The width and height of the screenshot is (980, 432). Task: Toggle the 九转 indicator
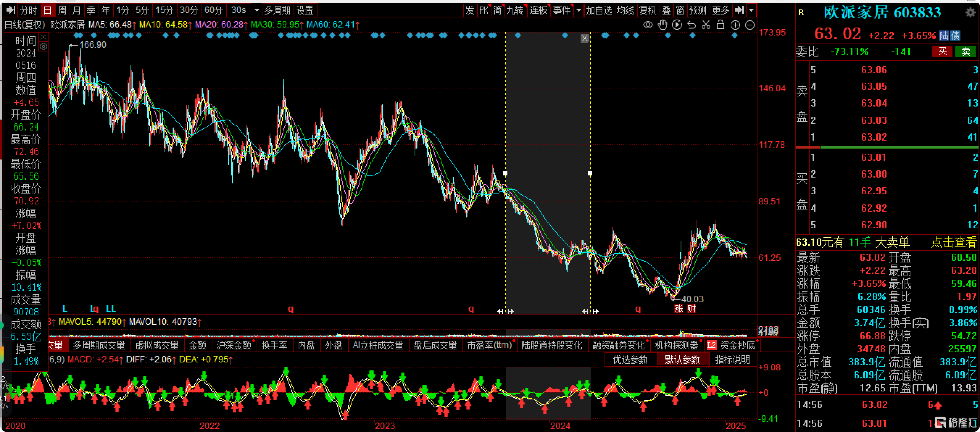pos(515,10)
